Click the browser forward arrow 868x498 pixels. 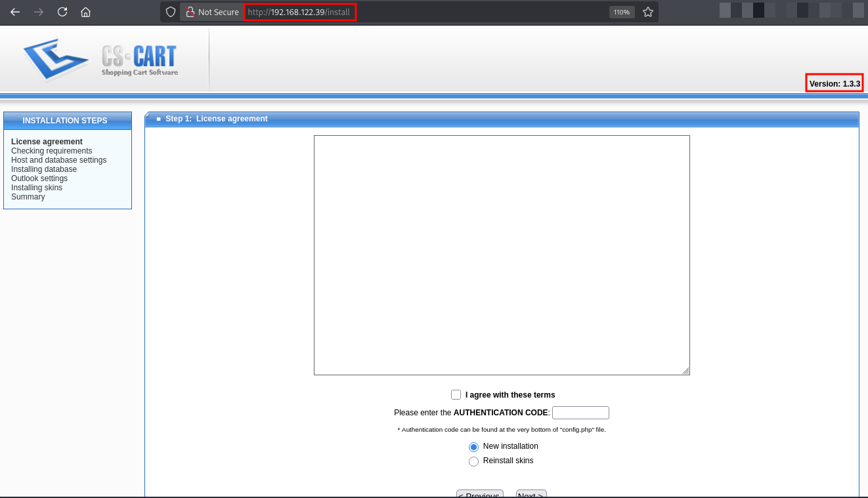click(x=39, y=12)
